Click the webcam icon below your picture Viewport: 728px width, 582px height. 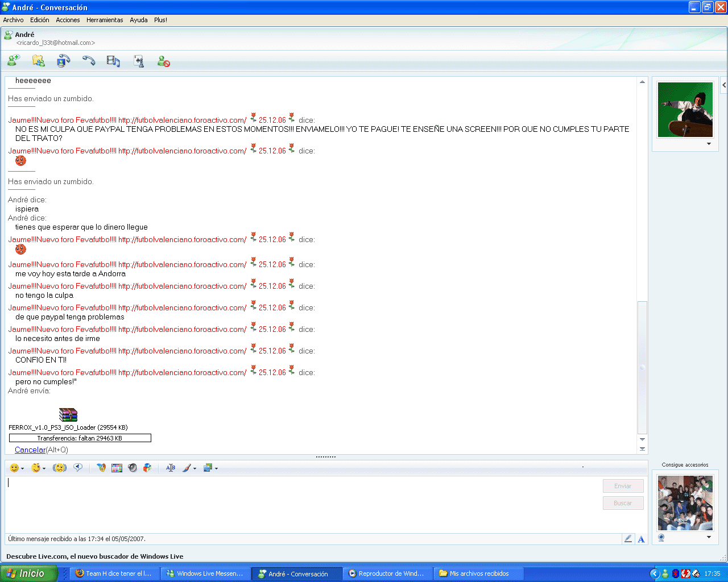click(x=661, y=537)
